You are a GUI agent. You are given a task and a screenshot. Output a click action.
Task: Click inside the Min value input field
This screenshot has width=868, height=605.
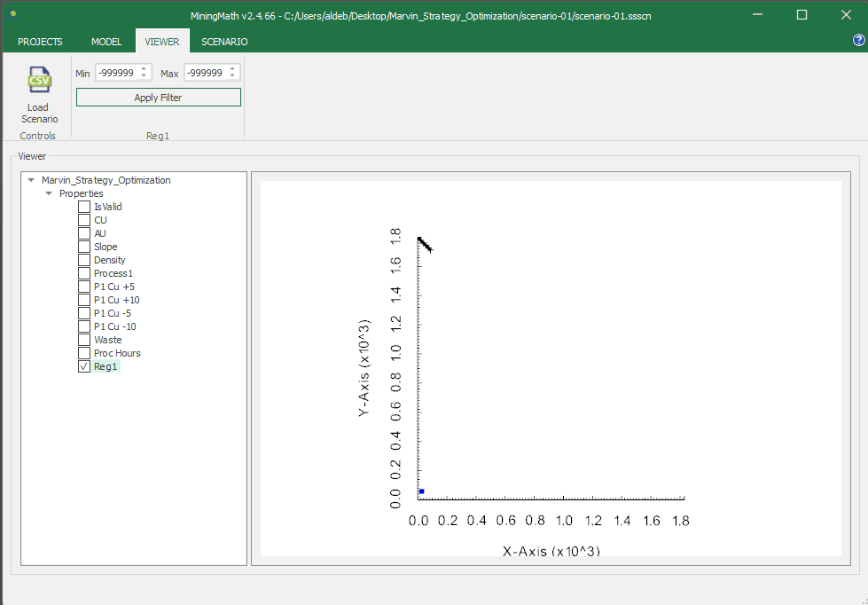pos(117,73)
